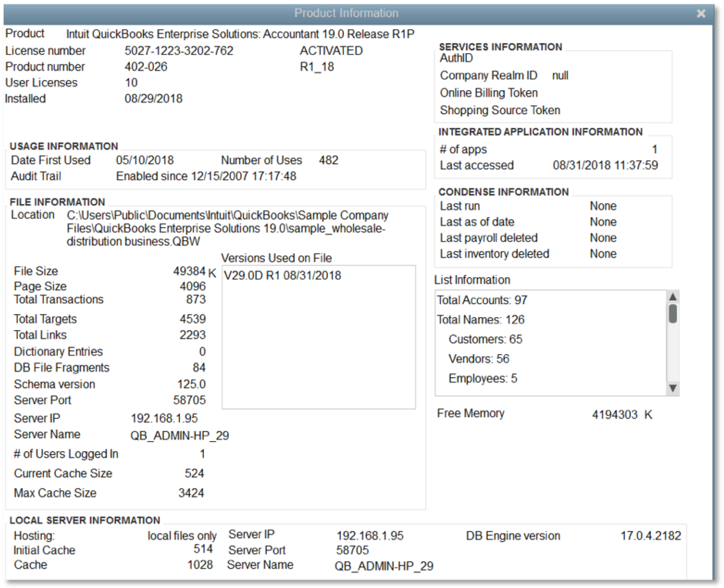The image size is (724, 588).
Task: Click the Company Realm ID null value
Action: pos(560,75)
